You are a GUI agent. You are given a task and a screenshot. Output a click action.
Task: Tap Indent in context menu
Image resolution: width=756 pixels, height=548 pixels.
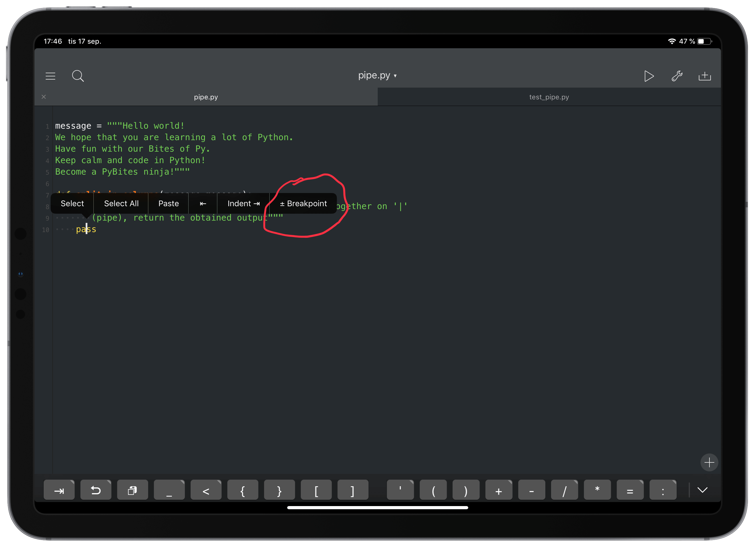point(243,204)
